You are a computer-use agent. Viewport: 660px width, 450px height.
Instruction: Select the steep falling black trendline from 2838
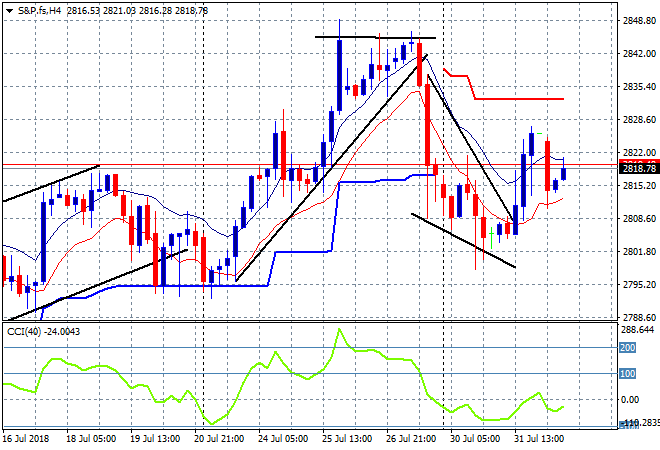point(471,147)
